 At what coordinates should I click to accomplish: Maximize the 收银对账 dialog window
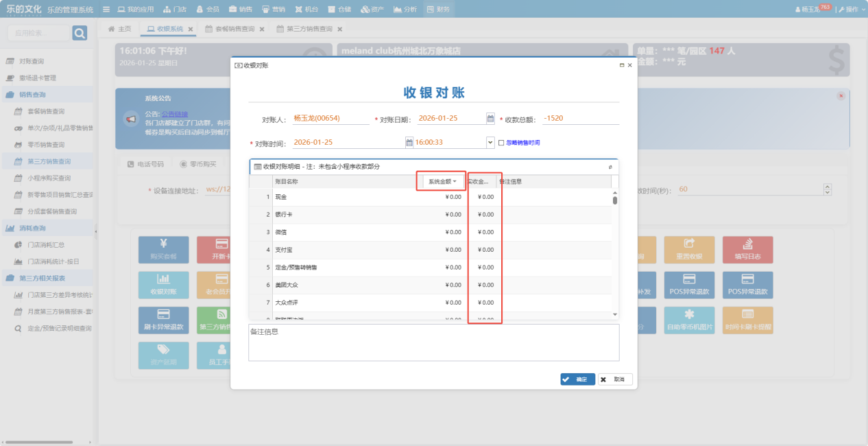(x=621, y=65)
